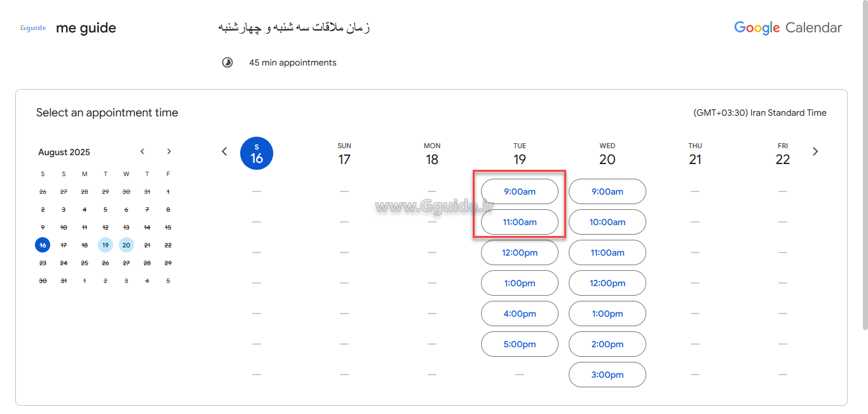Select the WED 20 column header

coord(607,153)
